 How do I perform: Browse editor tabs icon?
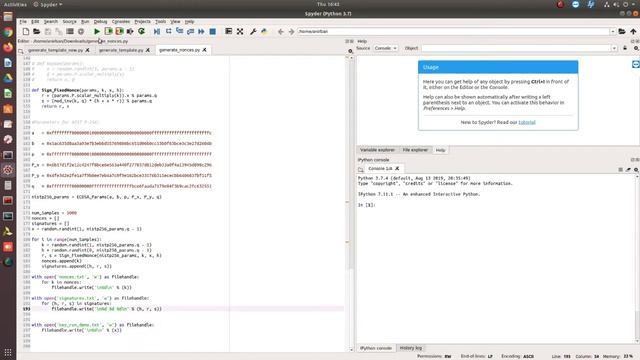[x=21, y=51]
